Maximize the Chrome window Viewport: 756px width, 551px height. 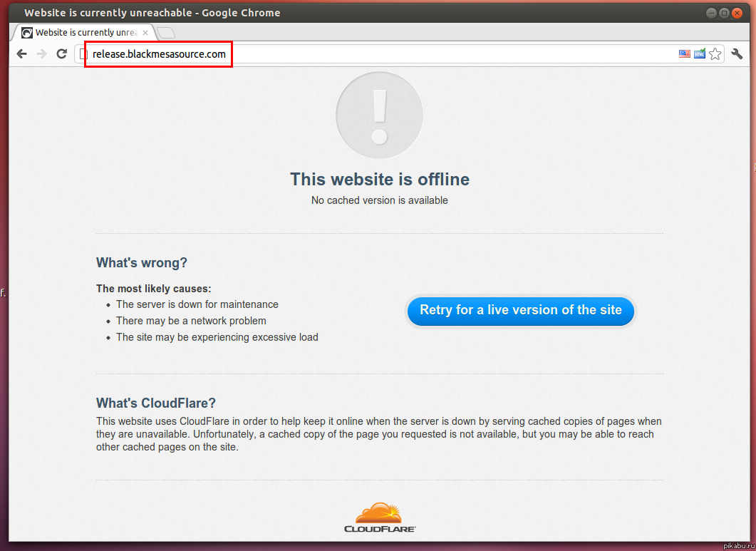724,13
